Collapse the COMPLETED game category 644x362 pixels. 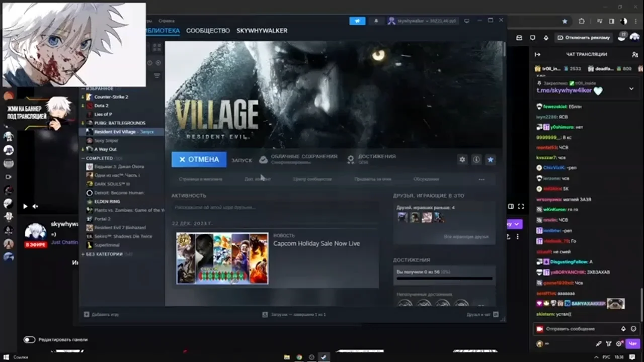pos(99,158)
